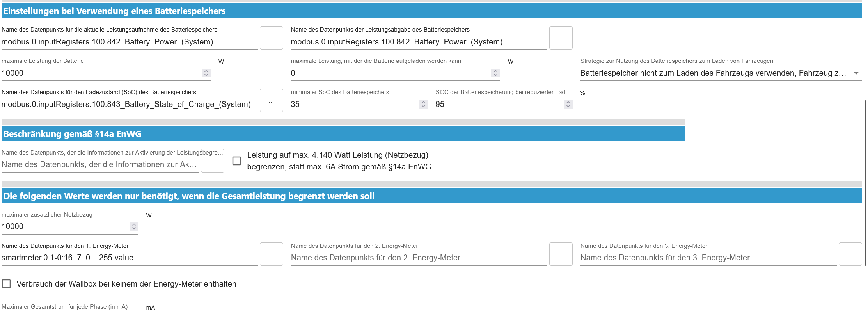This screenshot has width=868, height=315.
Task: Adjust SOC at reduced charging stepper
Action: tap(568, 104)
